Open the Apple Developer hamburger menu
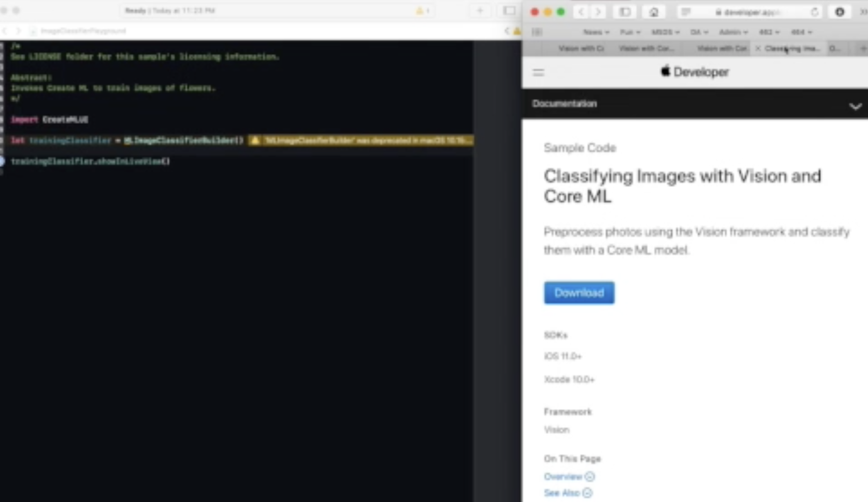 538,73
